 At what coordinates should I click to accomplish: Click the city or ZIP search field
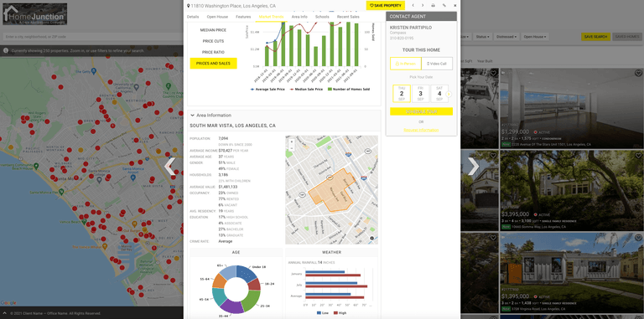[92, 37]
